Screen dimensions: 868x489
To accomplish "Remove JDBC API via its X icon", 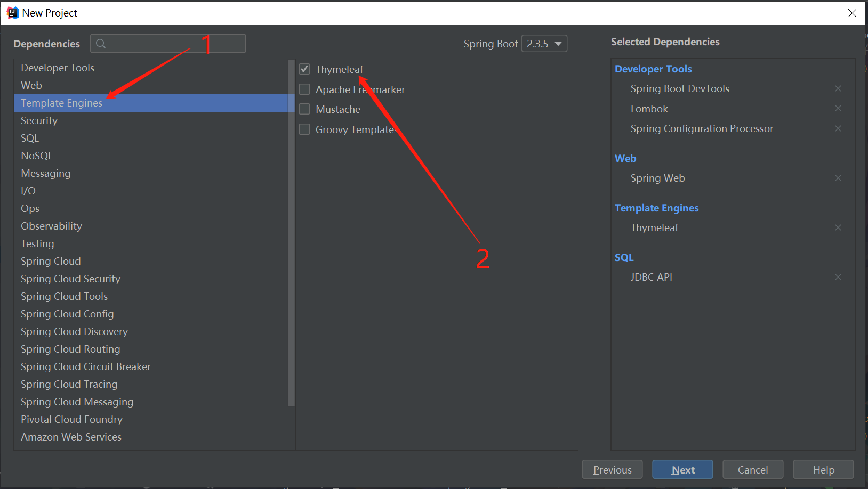I will point(838,277).
